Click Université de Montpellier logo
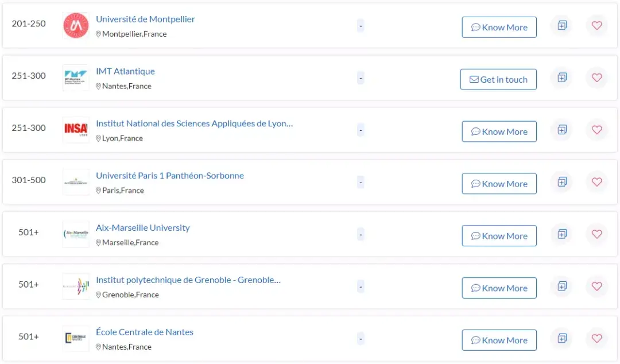The image size is (620, 364). 76,26
